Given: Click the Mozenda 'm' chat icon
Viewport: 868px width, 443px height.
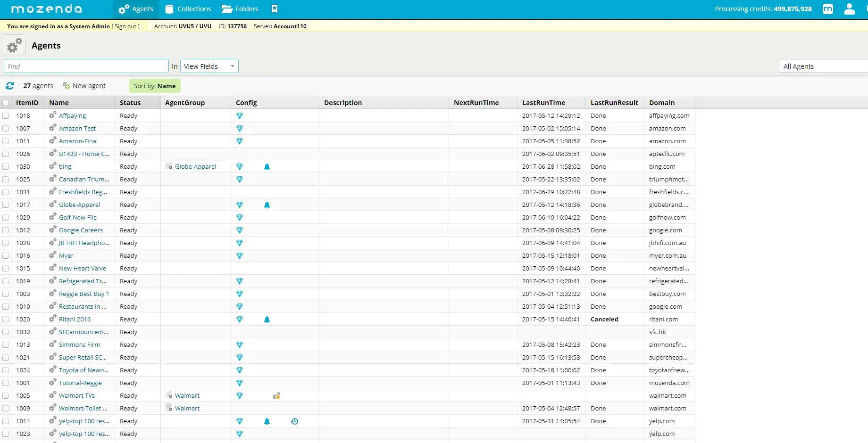Looking at the screenshot, I should point(827,9).
